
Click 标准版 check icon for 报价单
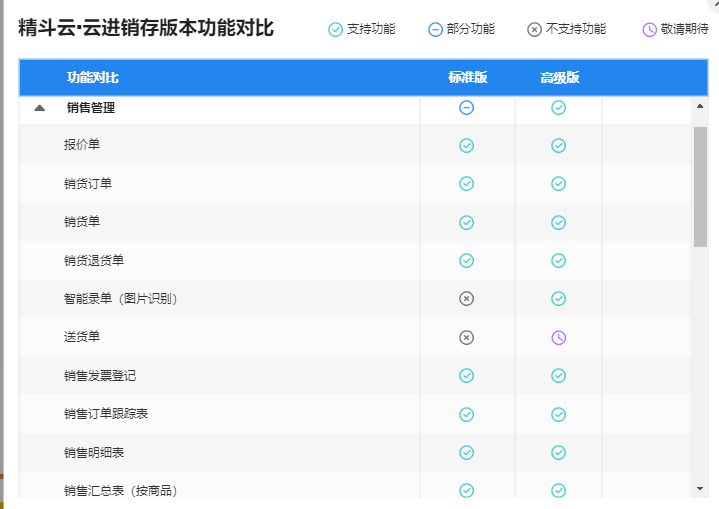pyautogui.click(x=466, y=146)
